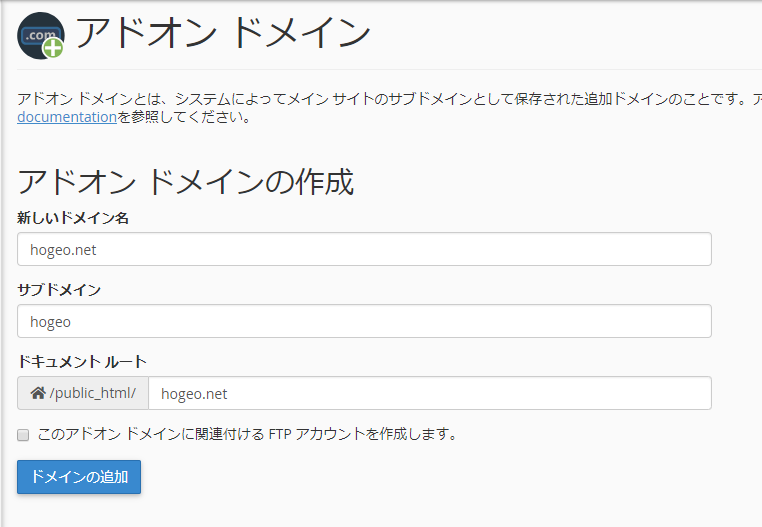This screenshot has width=762, height=527.
Task: Click the ドキュメント ルート label
Action: (x=82, y=362)
